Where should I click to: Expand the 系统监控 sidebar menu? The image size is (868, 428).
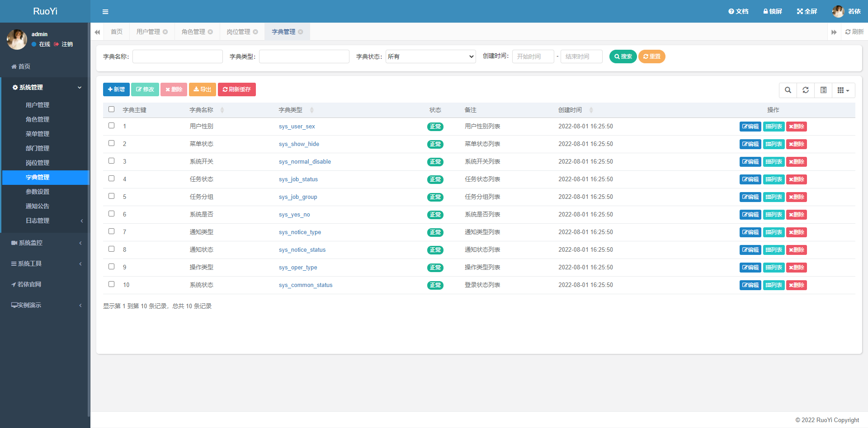[45, 243]
